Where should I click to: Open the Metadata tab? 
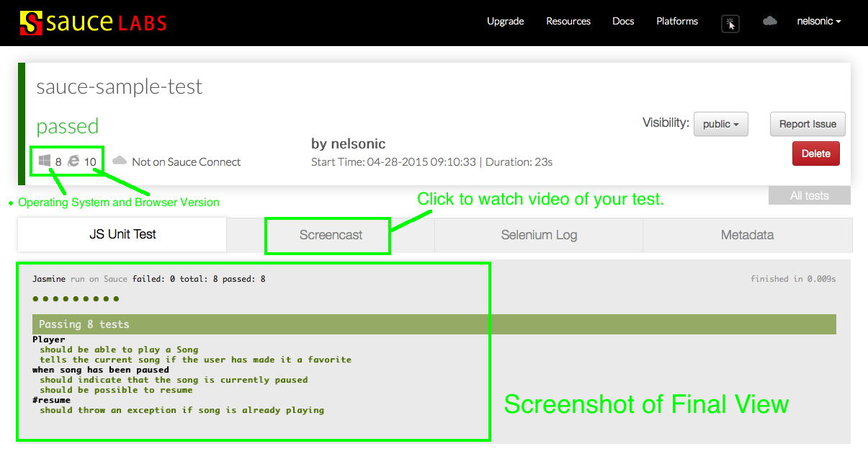pyautogui.click(x=747, y=235)
